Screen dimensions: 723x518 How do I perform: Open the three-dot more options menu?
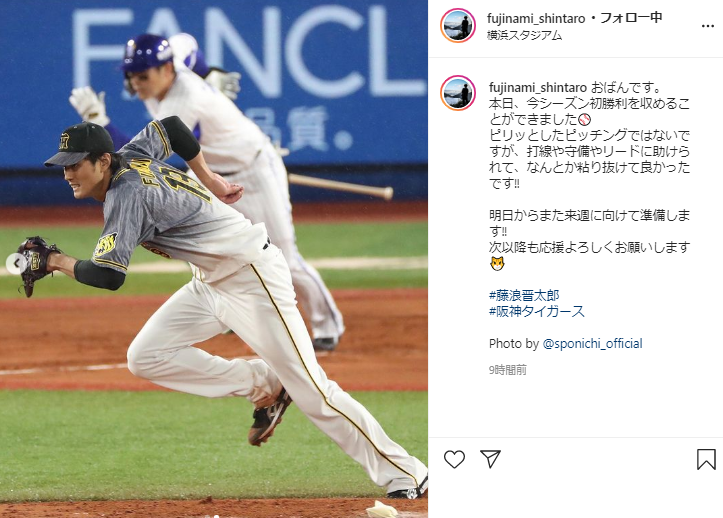tap(707, 26)
